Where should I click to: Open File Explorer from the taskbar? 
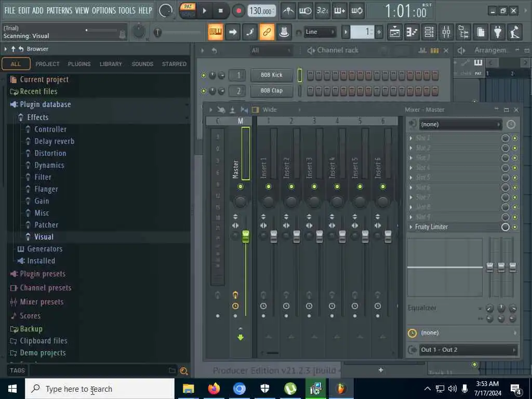188,389
